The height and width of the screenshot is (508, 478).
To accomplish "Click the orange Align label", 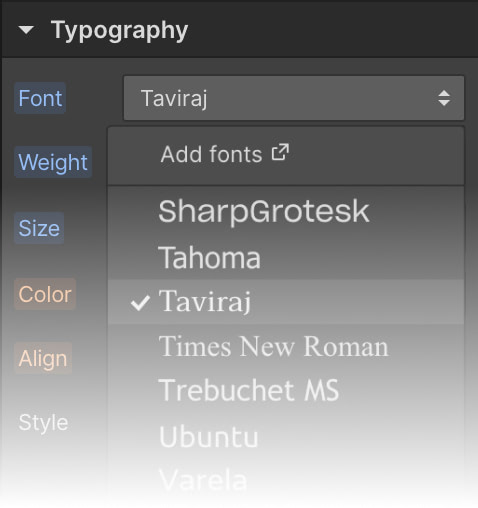I will point(43,358).
